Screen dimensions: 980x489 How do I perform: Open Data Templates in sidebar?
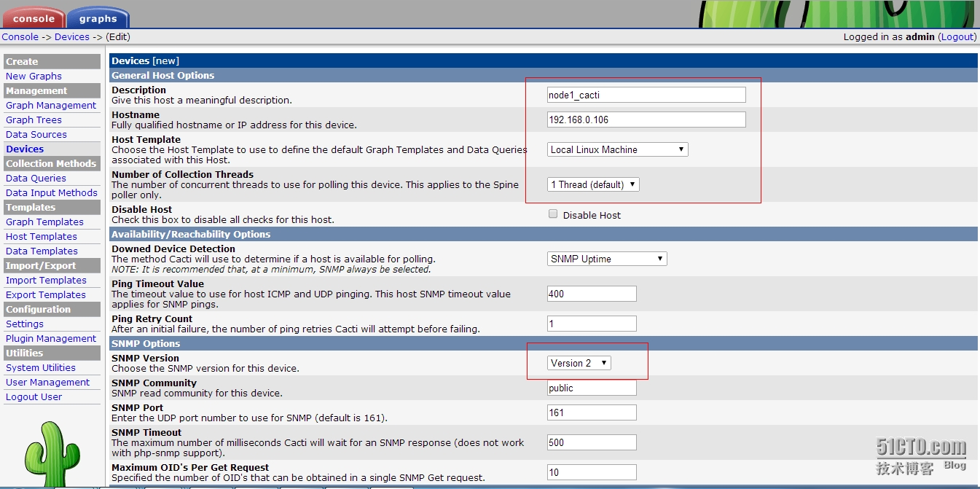(42, 251)
